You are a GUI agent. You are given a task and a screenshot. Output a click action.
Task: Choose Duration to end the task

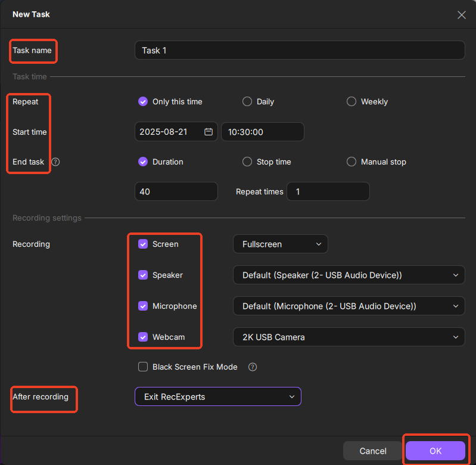(143, 162)
